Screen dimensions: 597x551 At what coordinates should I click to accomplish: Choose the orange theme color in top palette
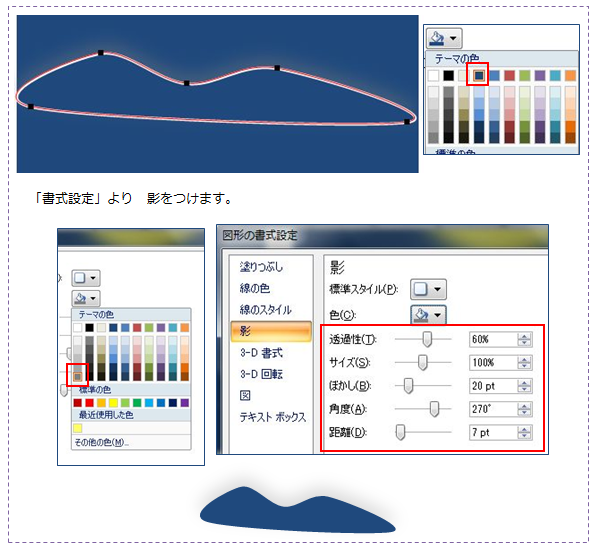[570, 75]
